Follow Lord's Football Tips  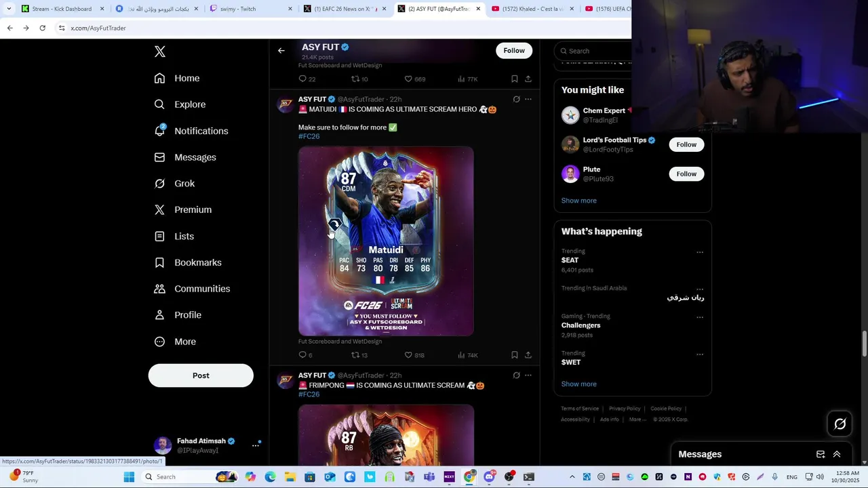point(686,144)
